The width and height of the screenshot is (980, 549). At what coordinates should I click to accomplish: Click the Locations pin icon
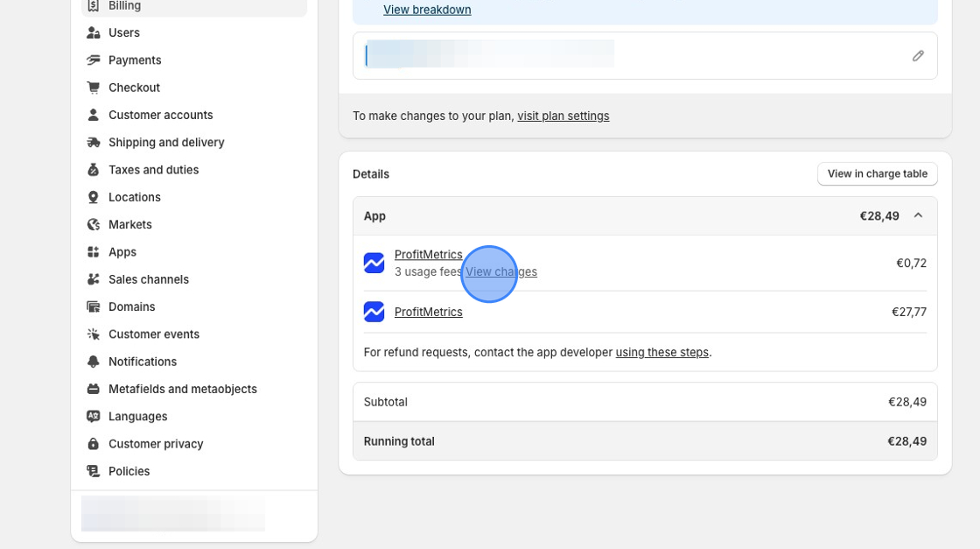93,197
